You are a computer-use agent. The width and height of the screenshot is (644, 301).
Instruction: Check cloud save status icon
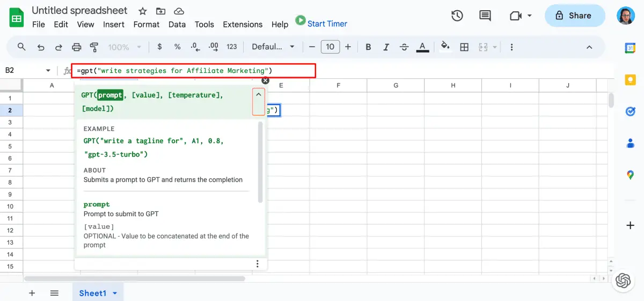click(179, 11)
